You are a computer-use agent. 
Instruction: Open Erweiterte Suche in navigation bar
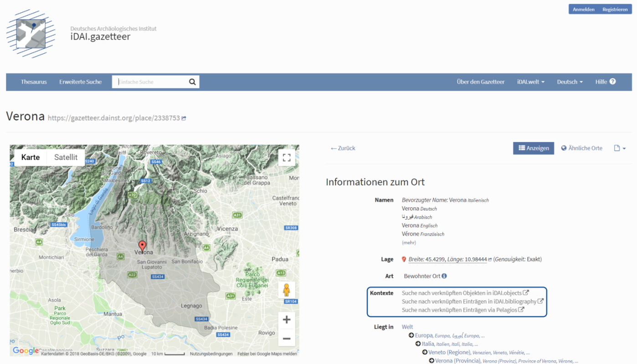(x=80, y=82)
